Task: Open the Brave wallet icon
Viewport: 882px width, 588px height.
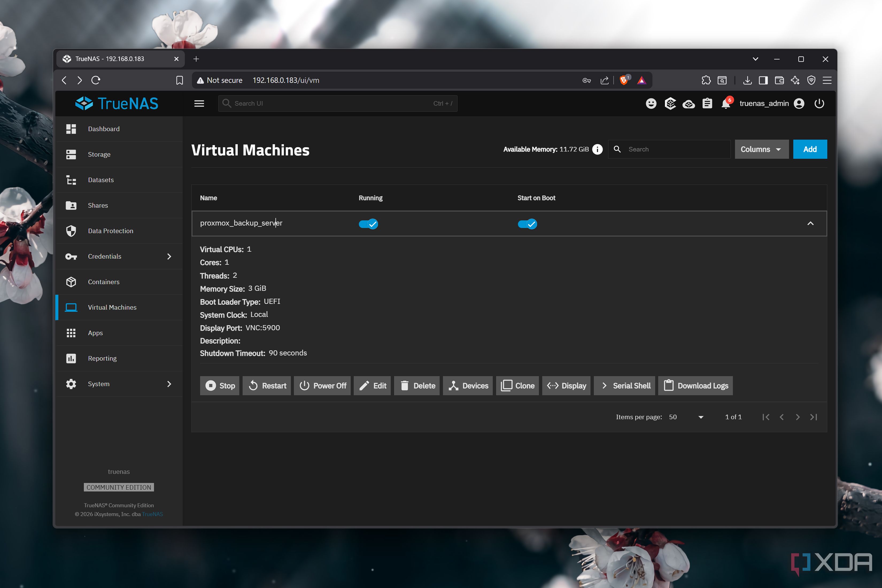Action: pyautogui.click(x=779, y=80)
